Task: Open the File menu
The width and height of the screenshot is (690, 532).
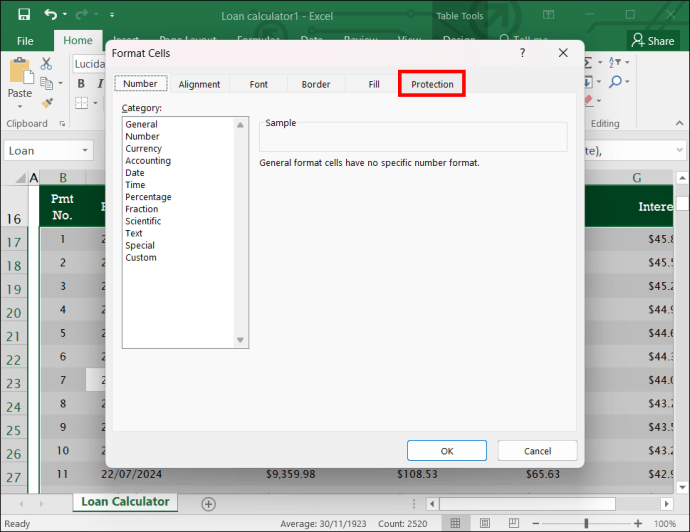Action: coord(25,41)
